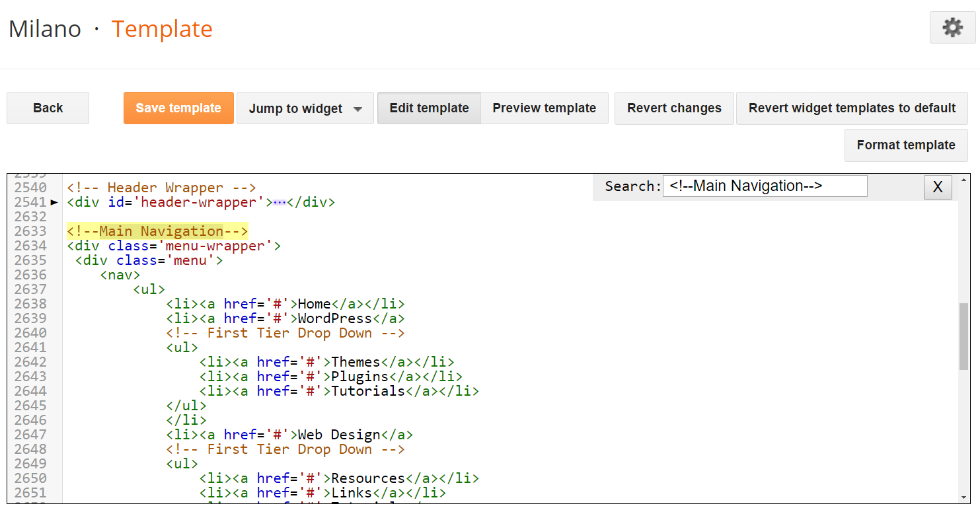Image resolution: width=980 pixels, height=510 pixels.
Task: Switch to Preview template tab
Action: click(544, 108)
